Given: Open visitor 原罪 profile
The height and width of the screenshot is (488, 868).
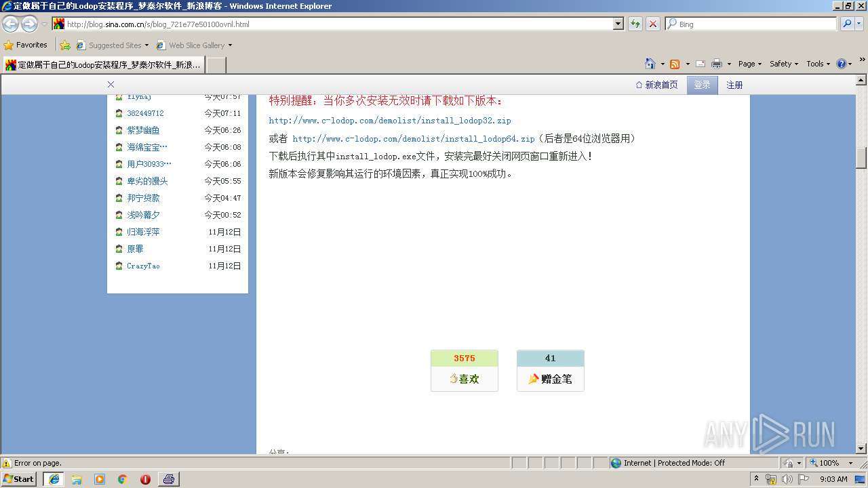Looking at the screenshot, I should (x=135, y=249).
